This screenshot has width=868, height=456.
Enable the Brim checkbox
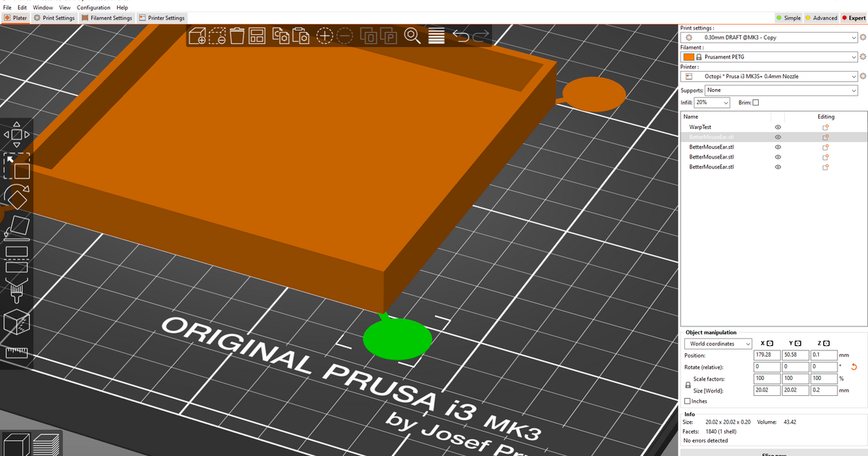(x=754, y=102)
